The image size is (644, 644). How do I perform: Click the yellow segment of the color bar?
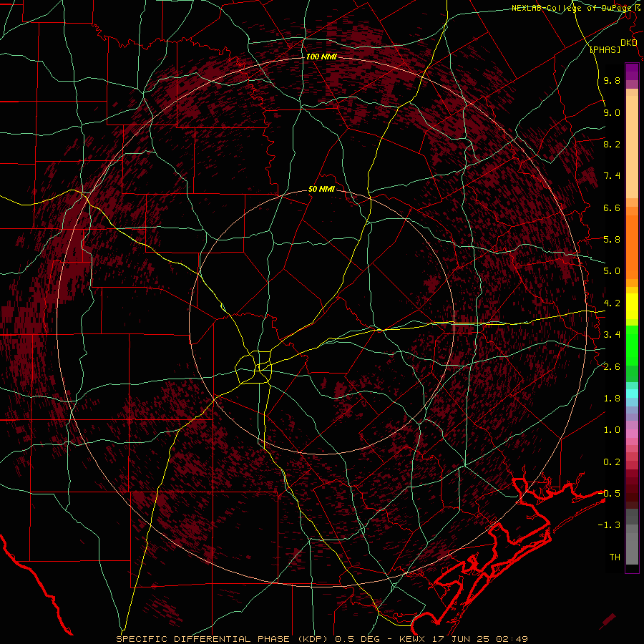pos(632,306)
